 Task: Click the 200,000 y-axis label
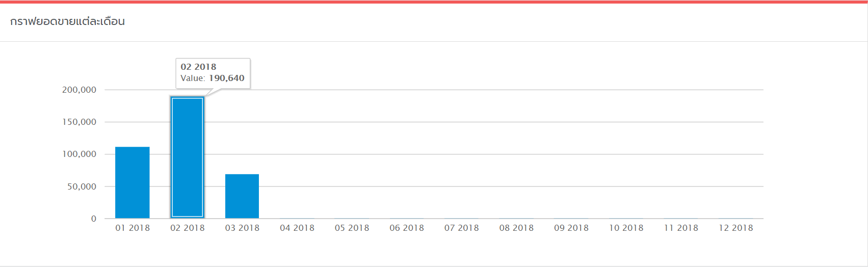click(x=79, y=90)
